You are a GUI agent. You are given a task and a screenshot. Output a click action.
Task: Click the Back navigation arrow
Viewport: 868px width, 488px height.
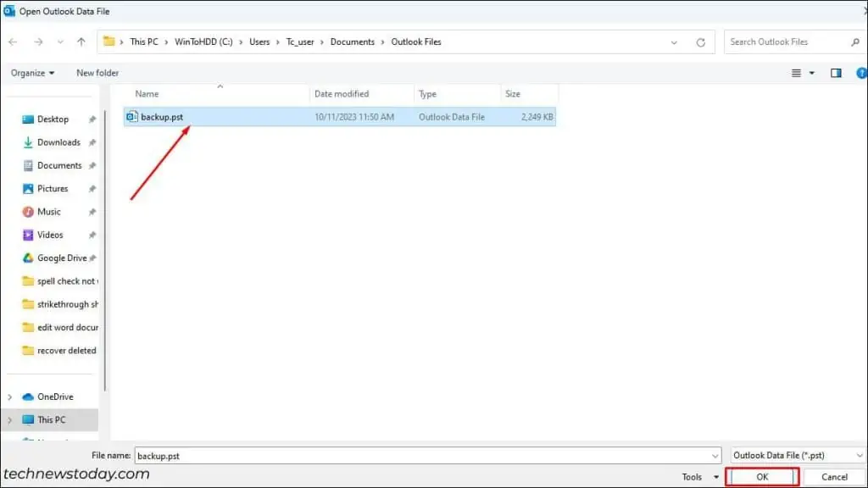coord(13,41)
